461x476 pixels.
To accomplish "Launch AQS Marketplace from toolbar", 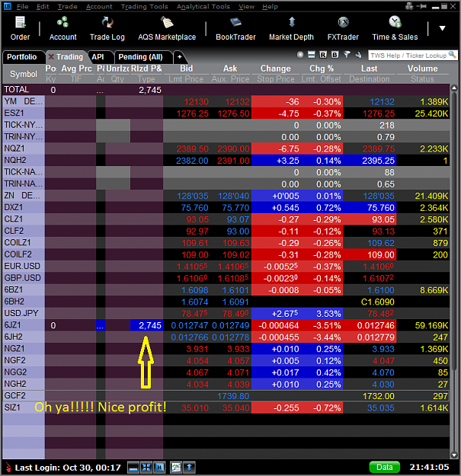I will point(167,28).
